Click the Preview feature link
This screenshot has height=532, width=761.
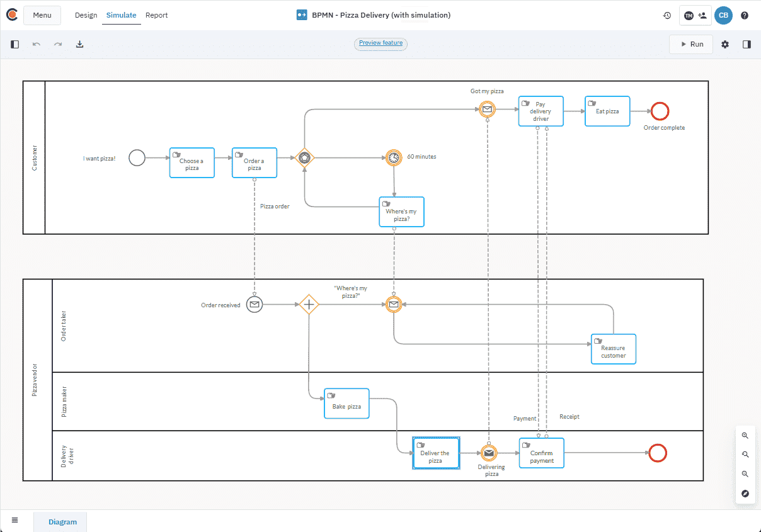380,43
